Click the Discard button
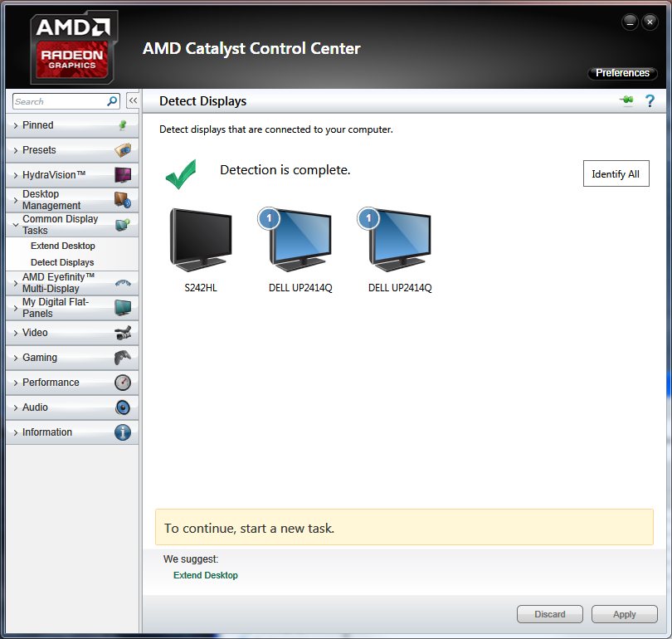The width and height of the screenshot is (672, 639). pyautogui.click(x=550, y=614)
